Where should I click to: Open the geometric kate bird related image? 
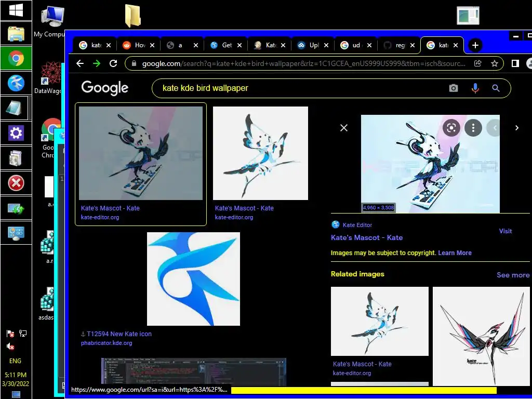(481, 336)
